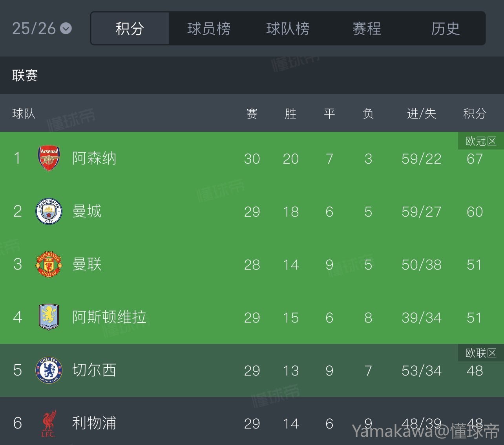Click the 积分 points column header
The height and width of the screenshot is (445, 504).
(475, 114)
